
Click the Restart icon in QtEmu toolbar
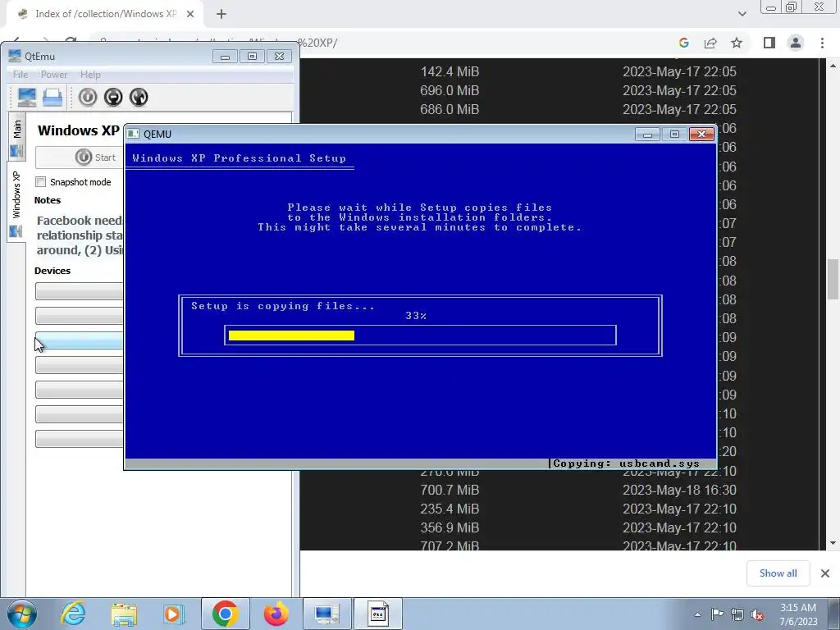coord(139,97)
